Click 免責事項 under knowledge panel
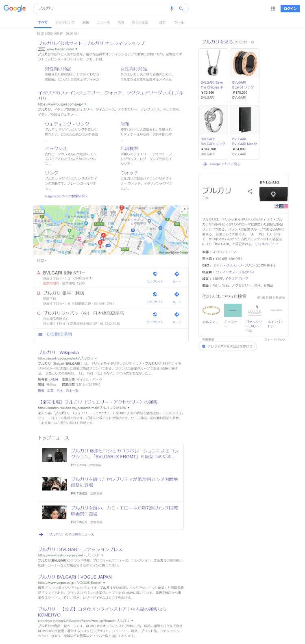The width and height of the screenshot is (305, 644). (208, 339)
